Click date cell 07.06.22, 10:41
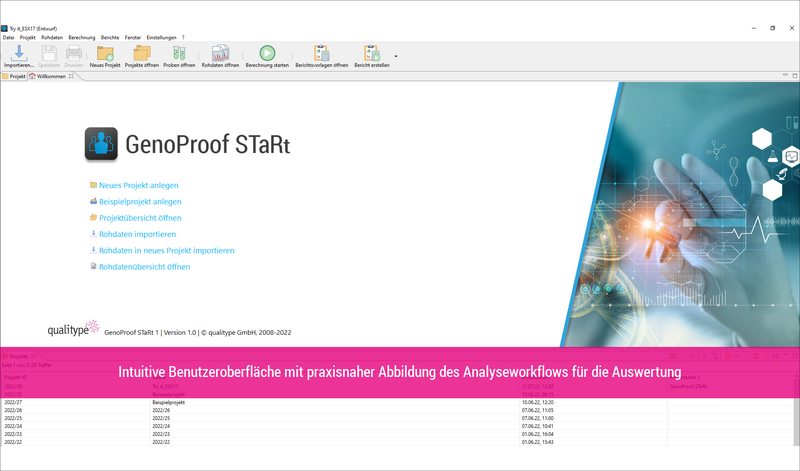This screenshot has height=471, width=800. 538,426
